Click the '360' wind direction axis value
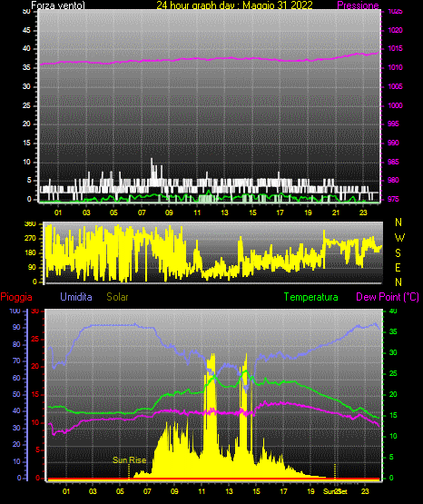Screen dimensions: 423x504 tap(30, 224)
